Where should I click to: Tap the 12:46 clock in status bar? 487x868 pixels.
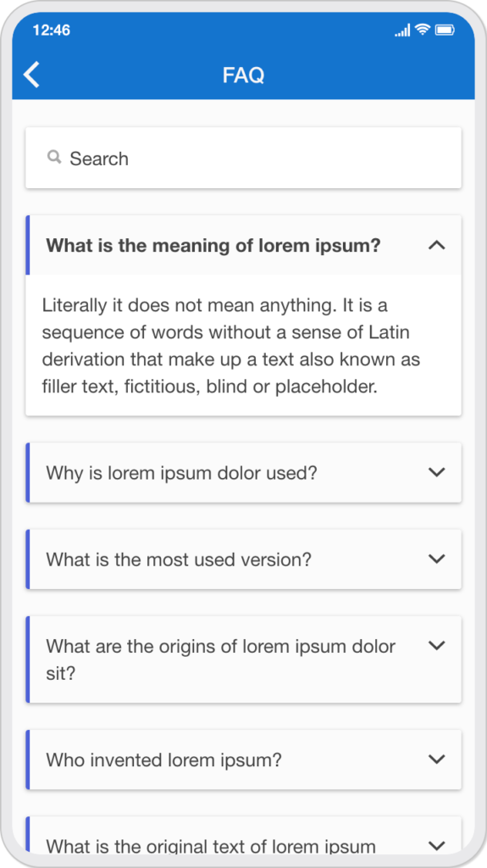click(52, 30)
